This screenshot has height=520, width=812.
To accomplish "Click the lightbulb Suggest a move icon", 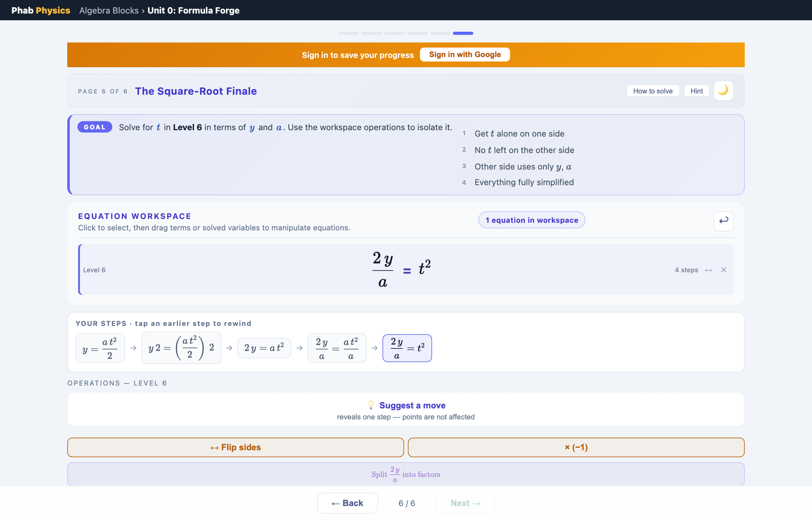I will 371,405.
